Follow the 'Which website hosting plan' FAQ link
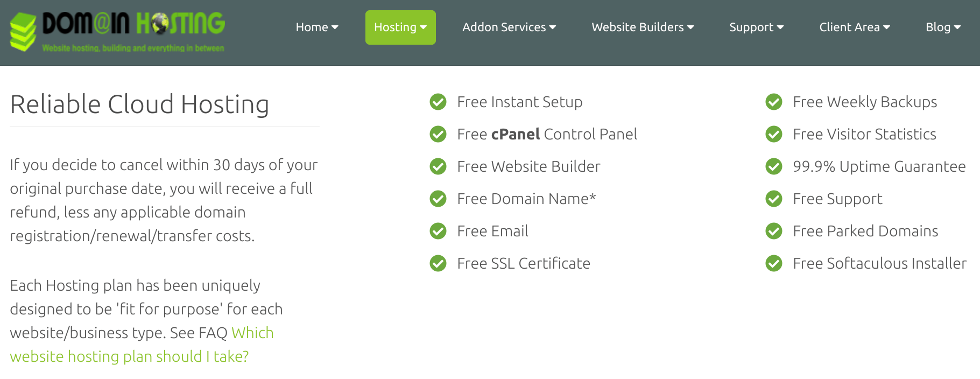 [142, 345]
